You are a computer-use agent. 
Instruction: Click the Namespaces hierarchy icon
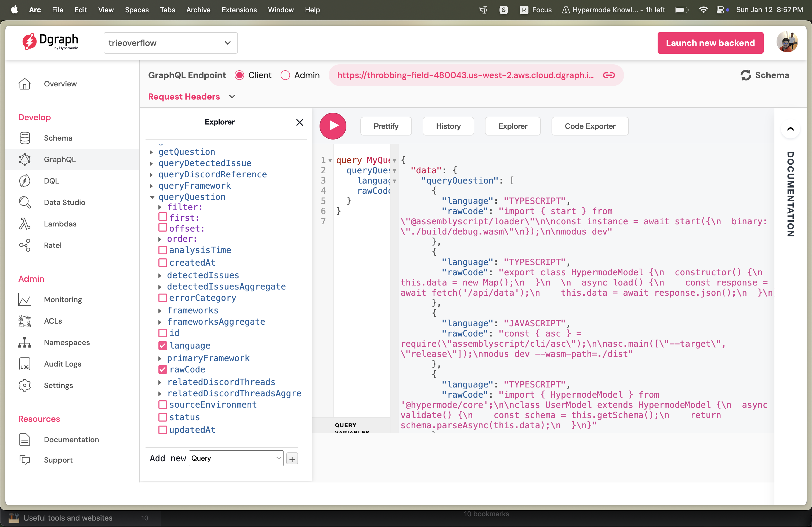click(24, 343)
